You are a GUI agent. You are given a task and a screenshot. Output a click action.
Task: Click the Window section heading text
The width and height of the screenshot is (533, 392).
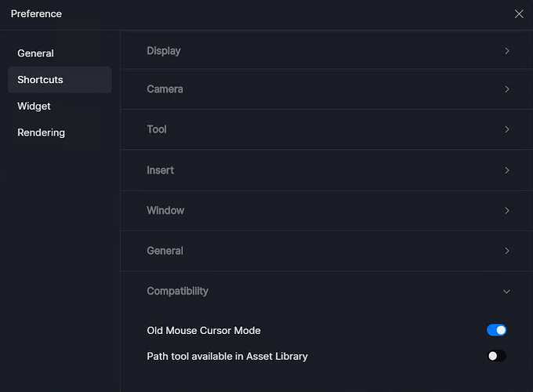(165, 211)
